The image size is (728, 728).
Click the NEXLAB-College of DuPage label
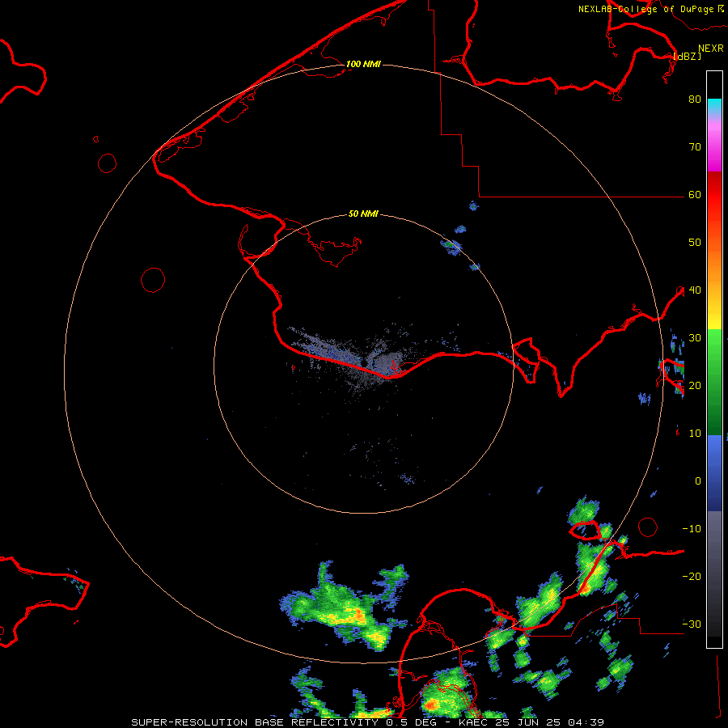[651, 9]
